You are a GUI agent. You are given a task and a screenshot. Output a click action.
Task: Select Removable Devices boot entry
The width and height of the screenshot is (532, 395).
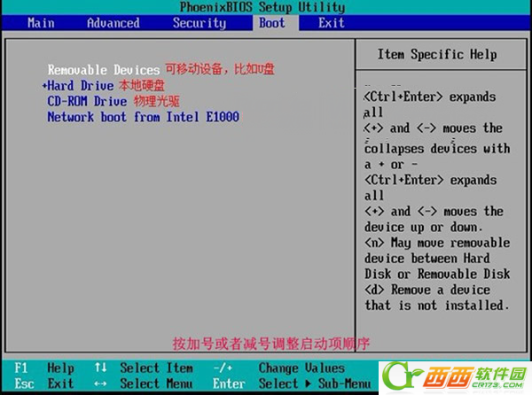click(x=104, y=70)
